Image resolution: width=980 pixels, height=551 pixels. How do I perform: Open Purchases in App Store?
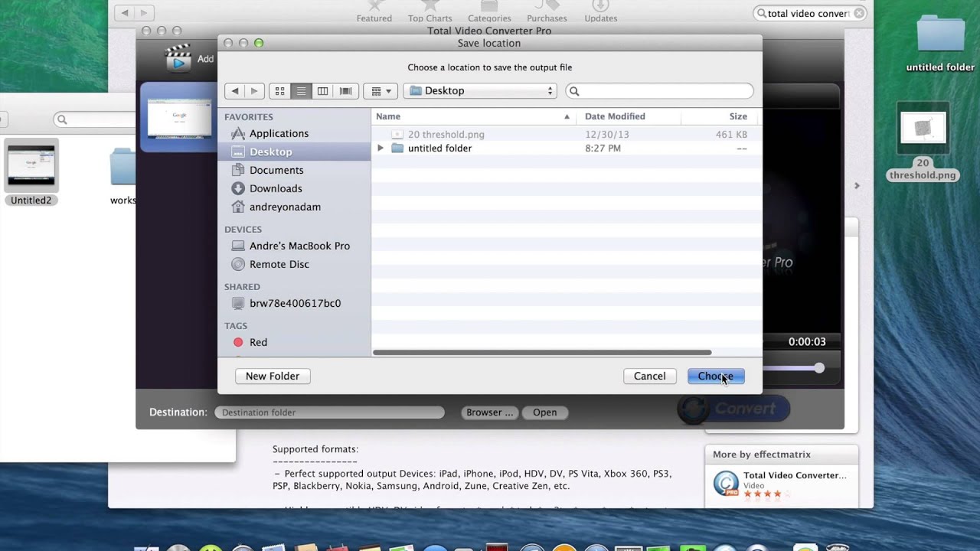[547, 12]
